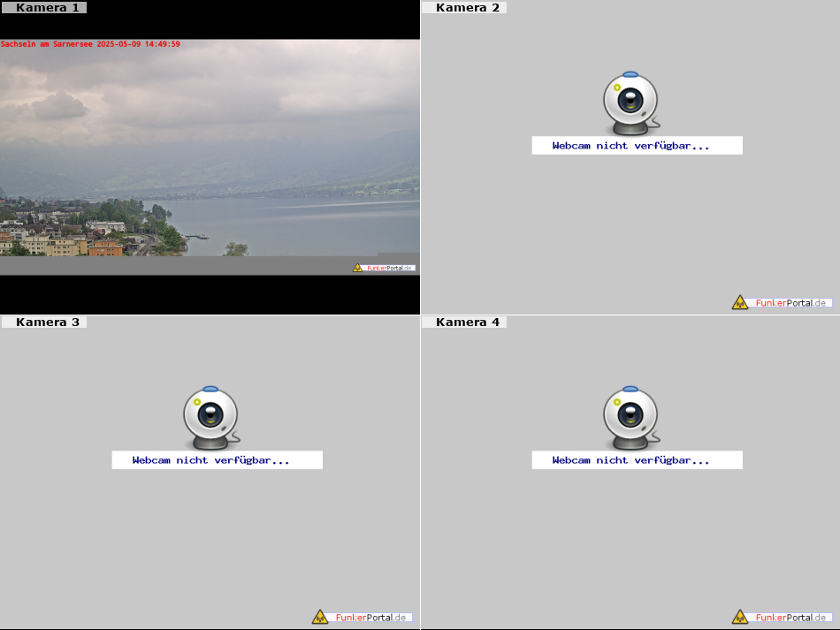This screenshot has height=630, width=840.
Task: Click the yellow warning triangle icon in Kamera 3
Action: pos(320,617)
